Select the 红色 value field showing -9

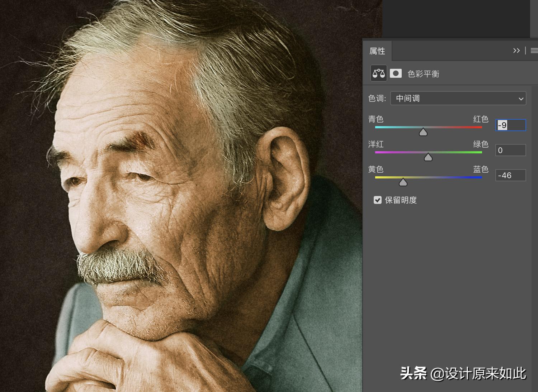pos(510,125)
